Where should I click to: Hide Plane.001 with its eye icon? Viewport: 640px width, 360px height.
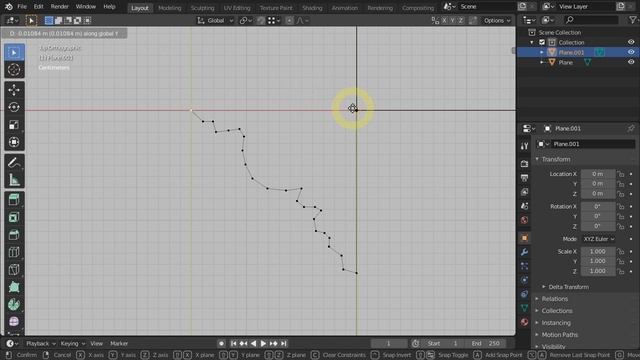[x=631, y=52]
